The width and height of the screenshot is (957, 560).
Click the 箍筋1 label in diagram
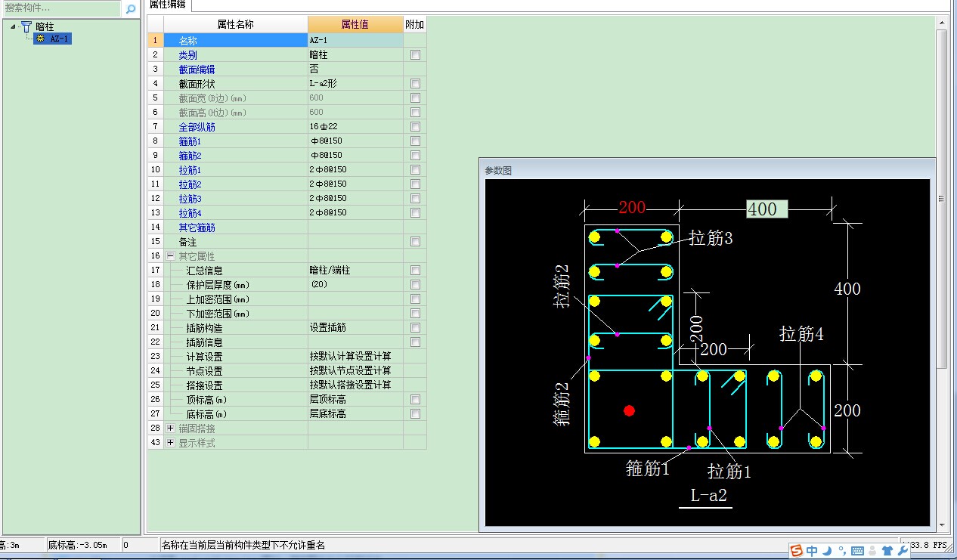click(x=648, y=469)
